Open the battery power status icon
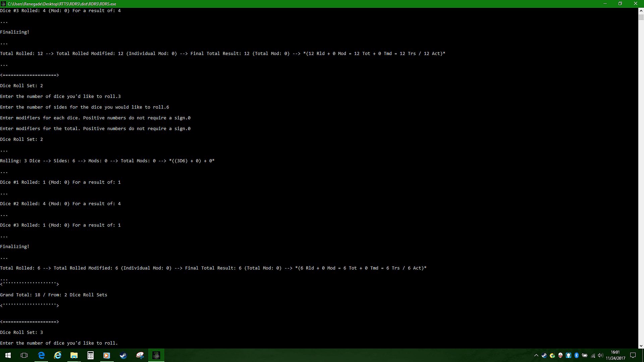The image size is (644, 362). pos(585,355)
